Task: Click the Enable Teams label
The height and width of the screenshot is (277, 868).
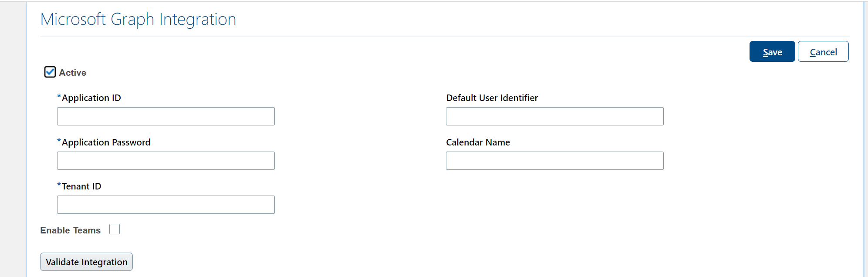Action: 70,230
